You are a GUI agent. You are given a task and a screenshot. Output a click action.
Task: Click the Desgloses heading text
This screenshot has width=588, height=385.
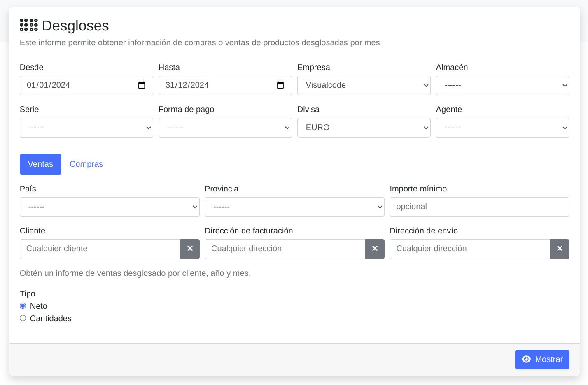[75, 26]
